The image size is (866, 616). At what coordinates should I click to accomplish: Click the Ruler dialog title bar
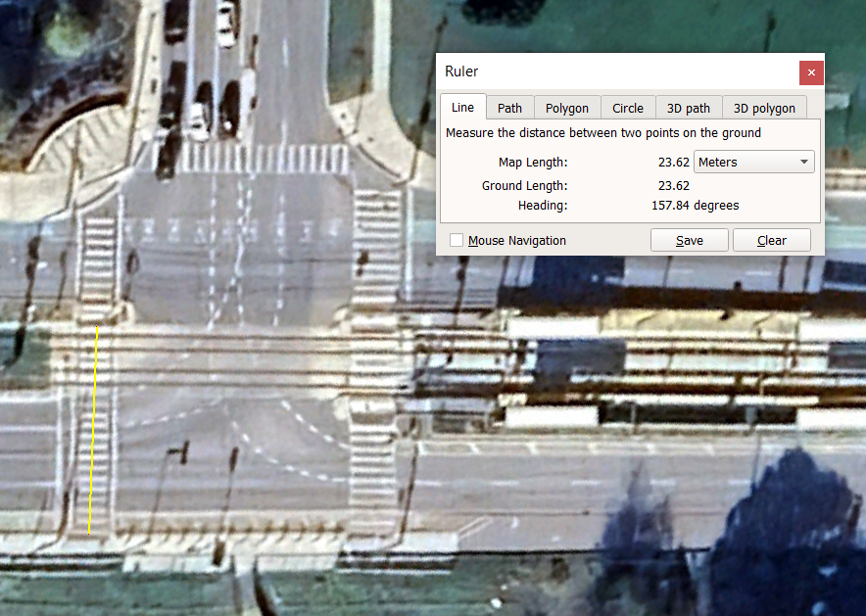607,71
